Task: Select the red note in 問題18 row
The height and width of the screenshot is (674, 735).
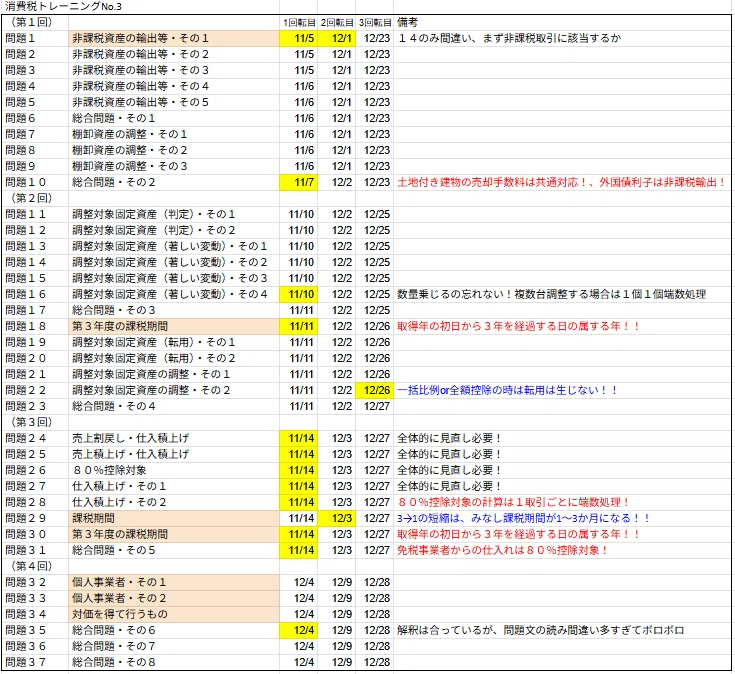Action: [518, 326]
